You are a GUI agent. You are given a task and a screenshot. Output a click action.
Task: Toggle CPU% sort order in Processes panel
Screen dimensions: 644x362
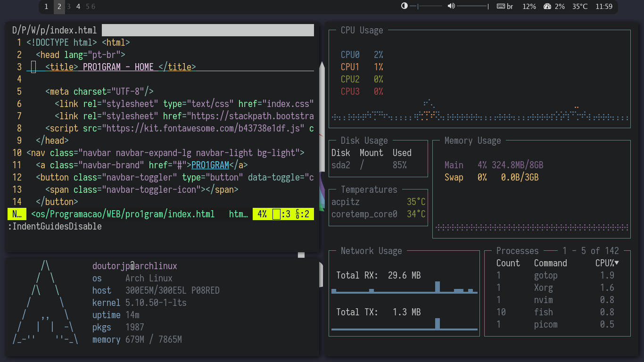click(x=607, y=263)
